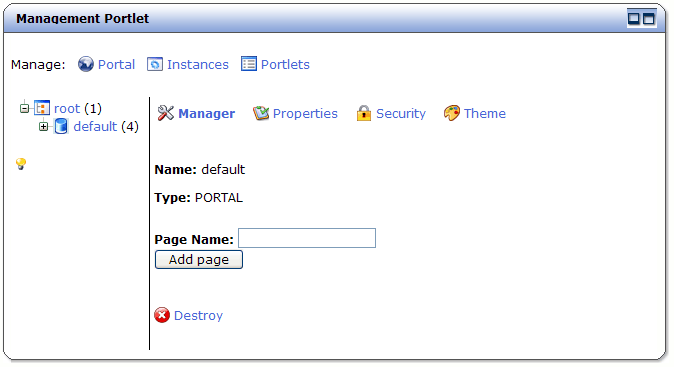Image resolution: width=674 pixels, height=367 pixels.
Task: Click the Add page button
Action: click(x=199, y=260)
